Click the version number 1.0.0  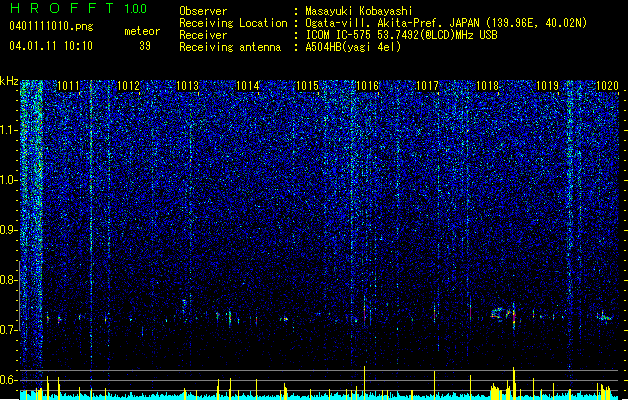[136, 8]
